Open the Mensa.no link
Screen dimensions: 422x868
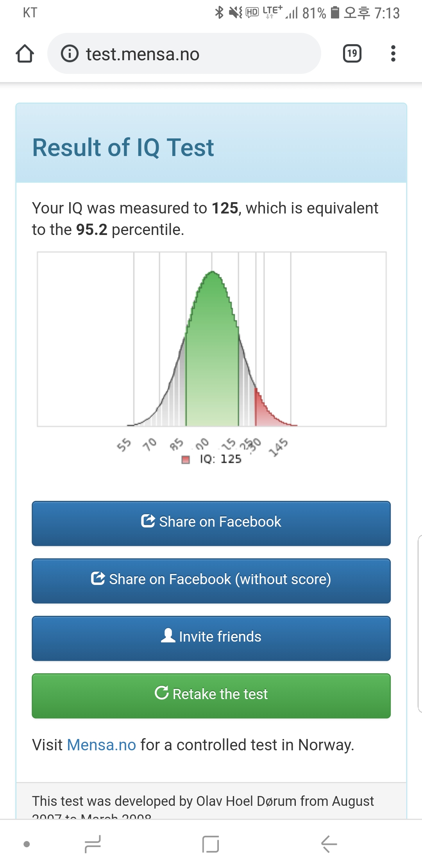[x=101, y=745]
